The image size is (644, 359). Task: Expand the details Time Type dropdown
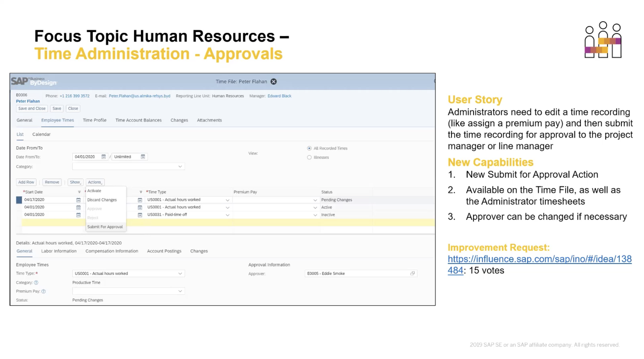click(x=180, y=273)
